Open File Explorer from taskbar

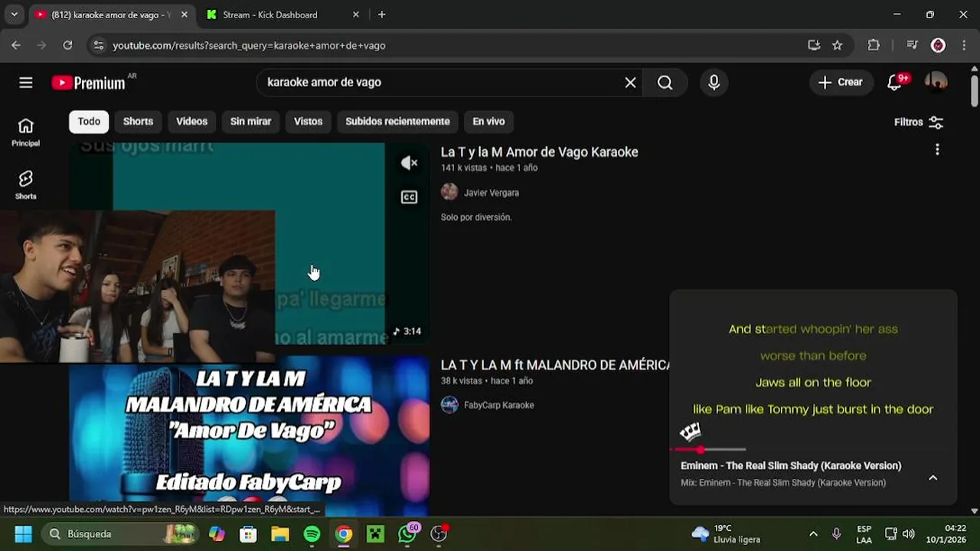[280, 533]
